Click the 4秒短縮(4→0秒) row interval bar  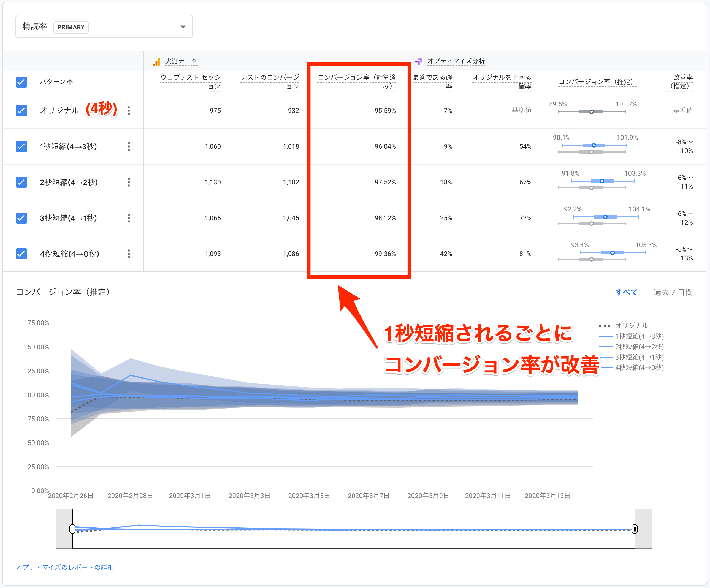pyautogui.click(x=613, y=252)
